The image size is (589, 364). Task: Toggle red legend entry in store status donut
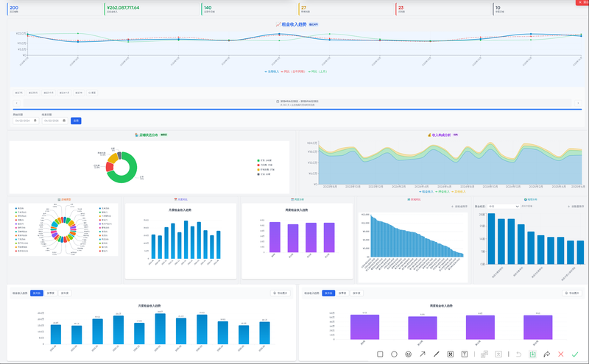265,165
